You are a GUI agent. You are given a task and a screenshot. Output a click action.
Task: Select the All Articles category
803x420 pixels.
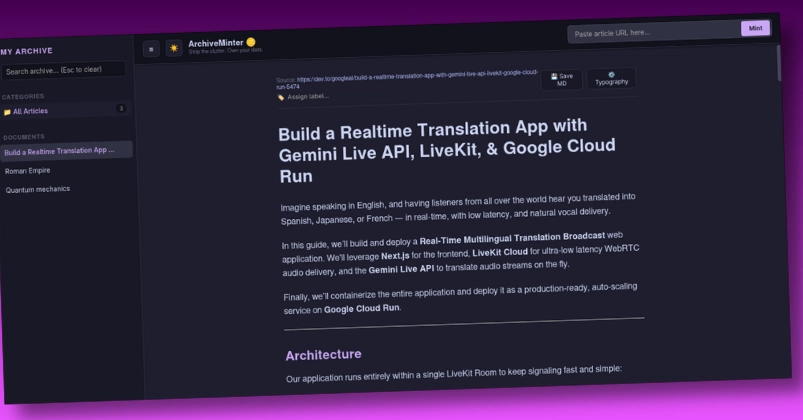tap(64, 110)
